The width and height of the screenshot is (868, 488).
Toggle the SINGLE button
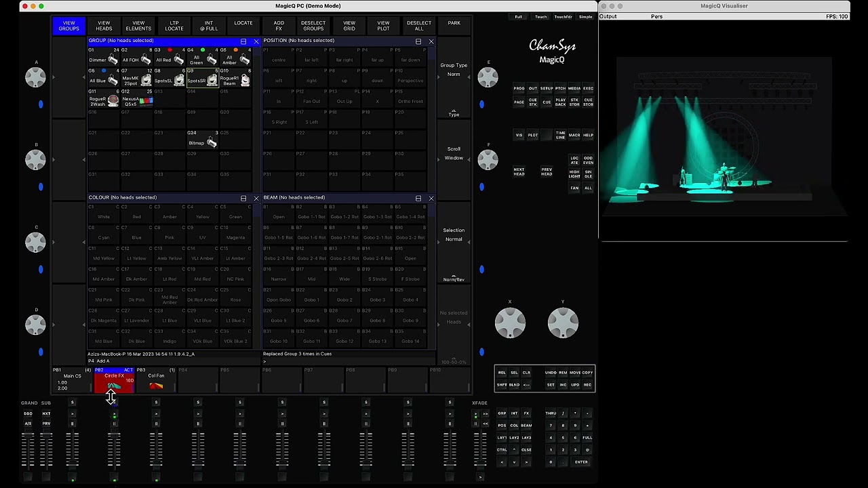click(588, 174)
